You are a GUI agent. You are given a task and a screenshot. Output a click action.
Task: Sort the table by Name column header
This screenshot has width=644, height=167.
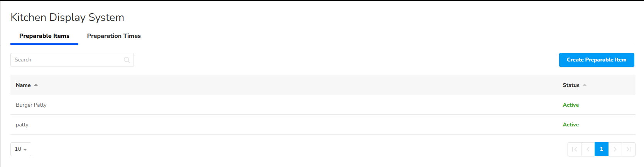pyautogui.click(x=23, y=85)
